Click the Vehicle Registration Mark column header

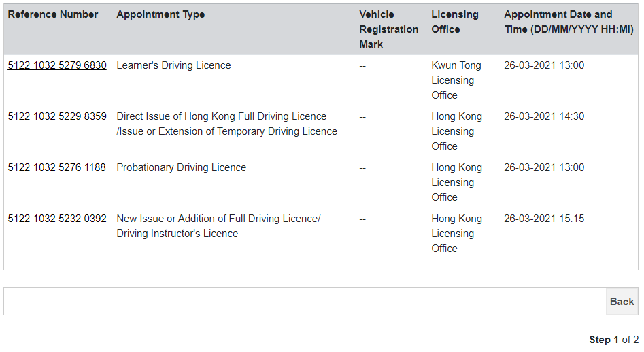point(388,29)
